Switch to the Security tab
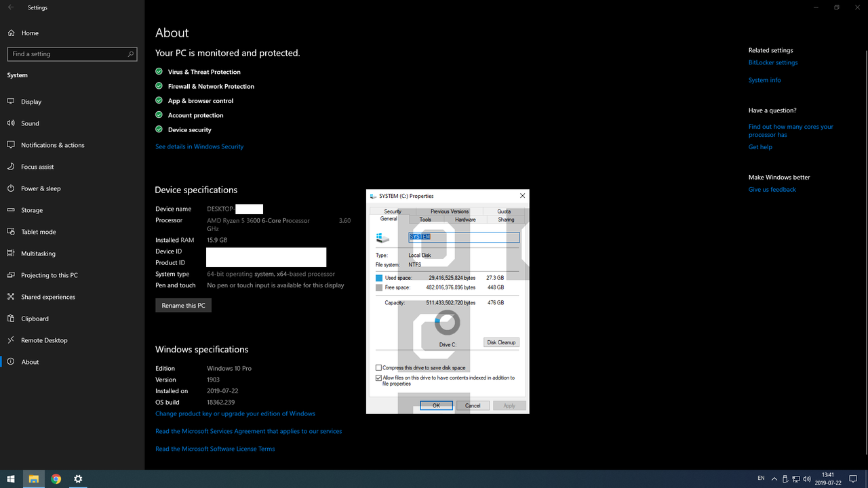Viewport: 868px width, 488px height. tap(393, 211)
